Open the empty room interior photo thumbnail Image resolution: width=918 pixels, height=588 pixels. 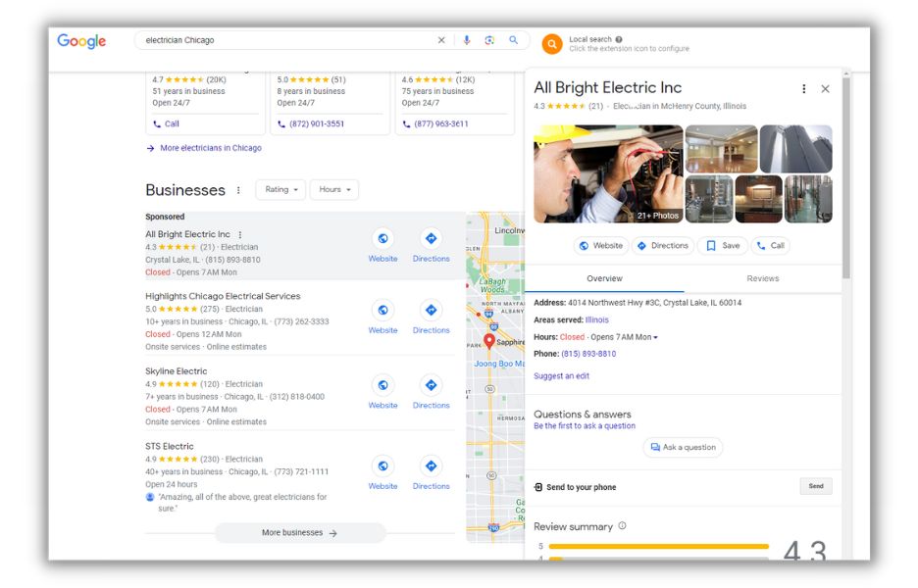(721, 149)
